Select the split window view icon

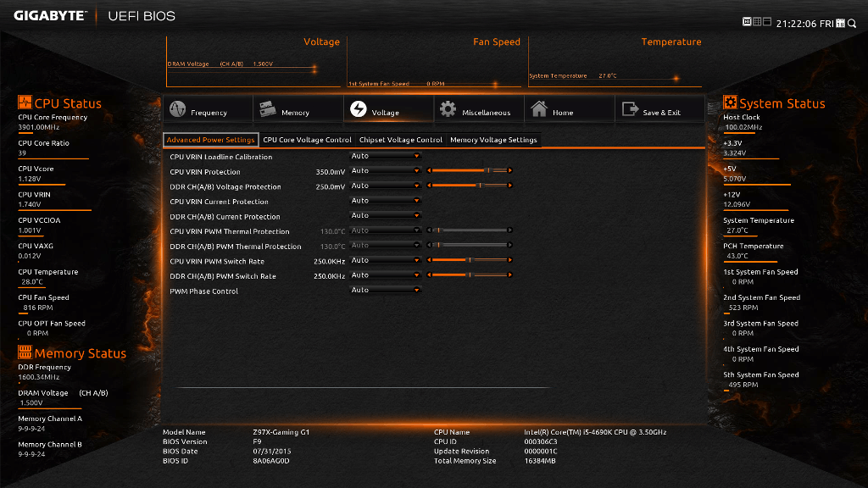click(766, 21)
